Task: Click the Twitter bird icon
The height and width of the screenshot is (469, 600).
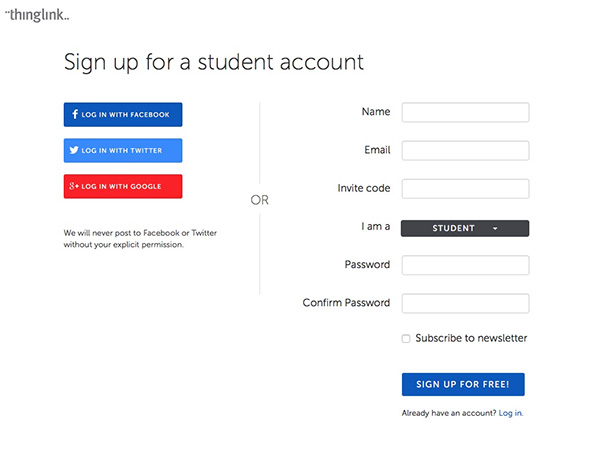Action: pos(74,151)
